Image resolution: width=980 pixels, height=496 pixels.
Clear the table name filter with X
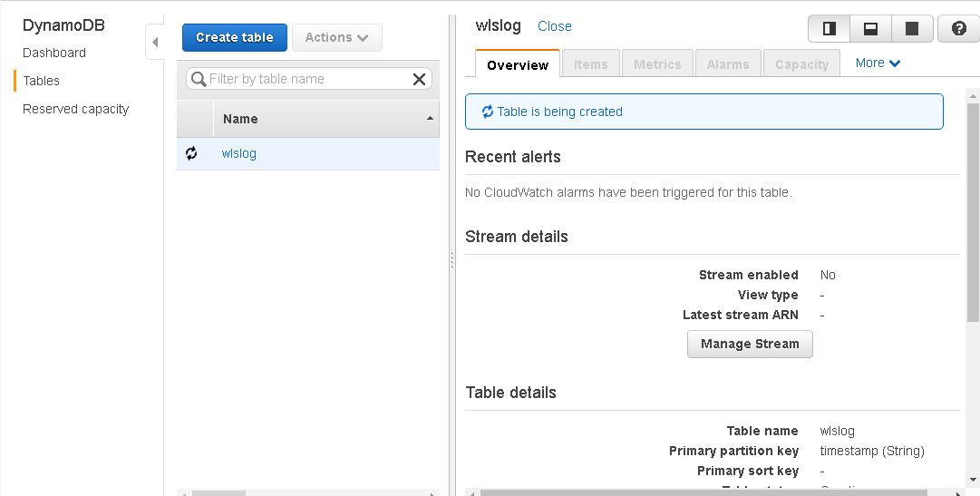click(x=419, y=79)
